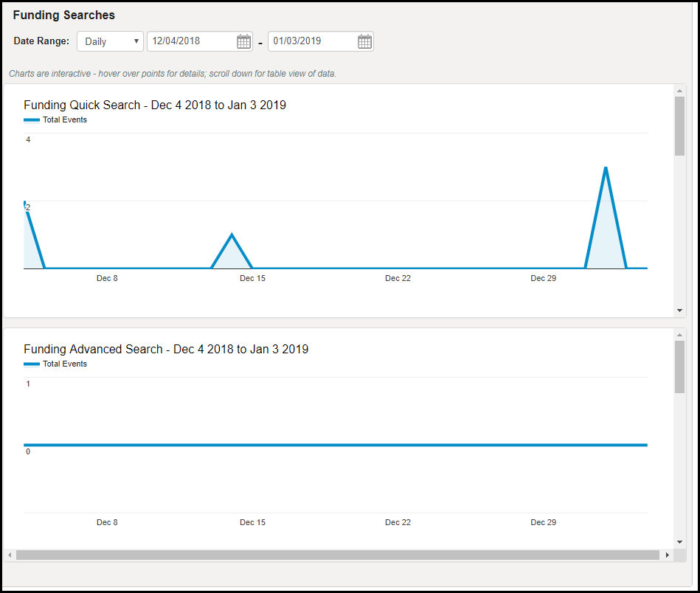Click the peak data point near Jan 1

[606, 168]
